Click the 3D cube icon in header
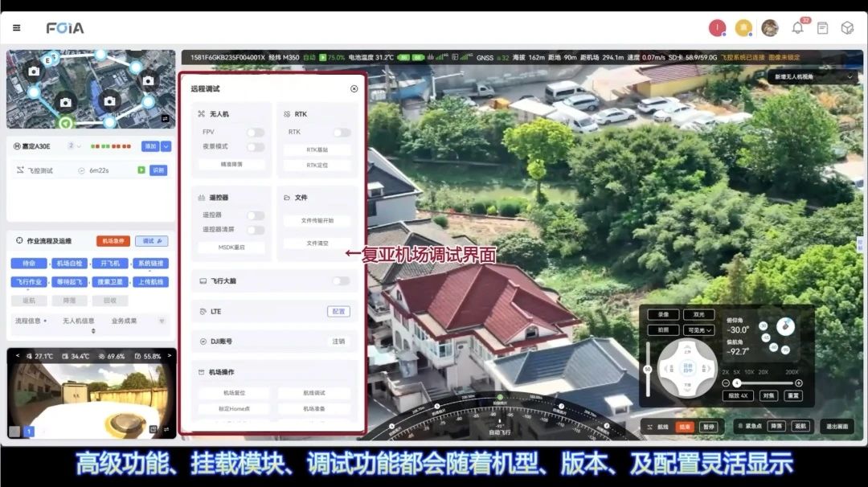Screen dimensions: 868x487 pyautogui.click(x=847, y=28)
